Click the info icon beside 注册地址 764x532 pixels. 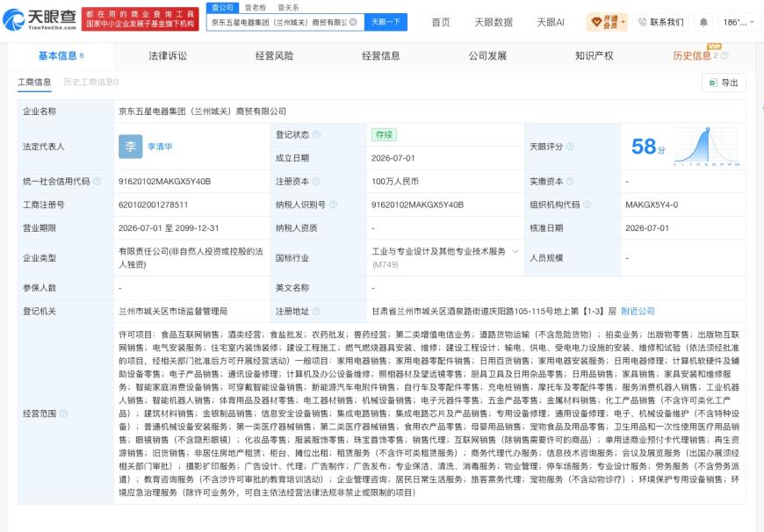coord(316,311)
